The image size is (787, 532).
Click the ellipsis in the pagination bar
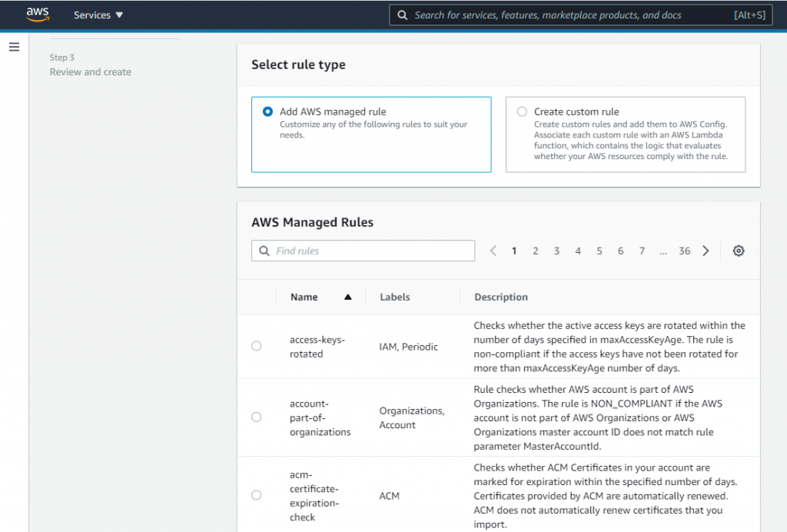tap(662, 251)
